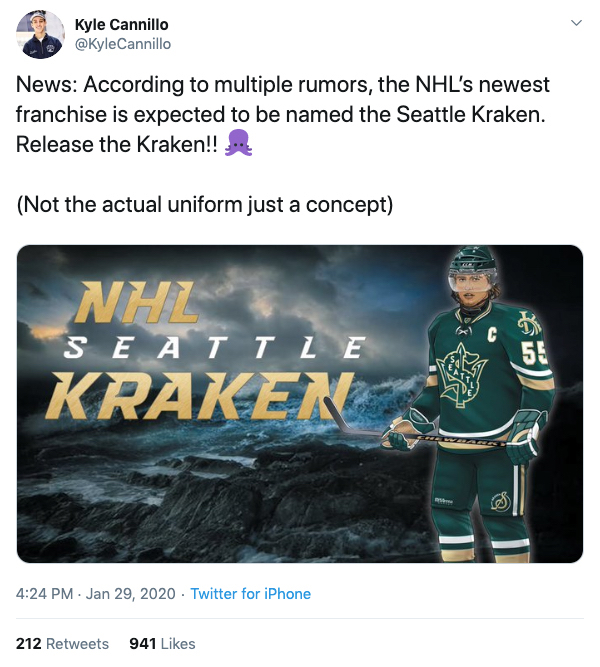Open the Twitter for iPhone link
600x667 pixels.
click(250, 594)
